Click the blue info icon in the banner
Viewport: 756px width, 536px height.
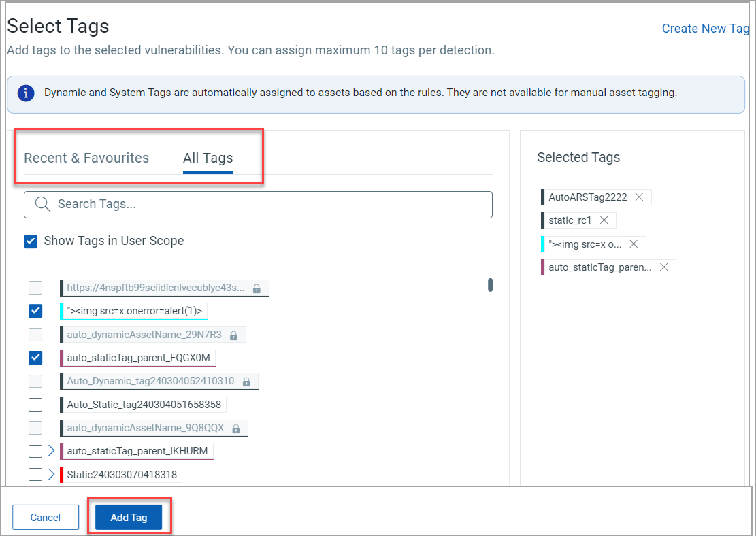25,94
